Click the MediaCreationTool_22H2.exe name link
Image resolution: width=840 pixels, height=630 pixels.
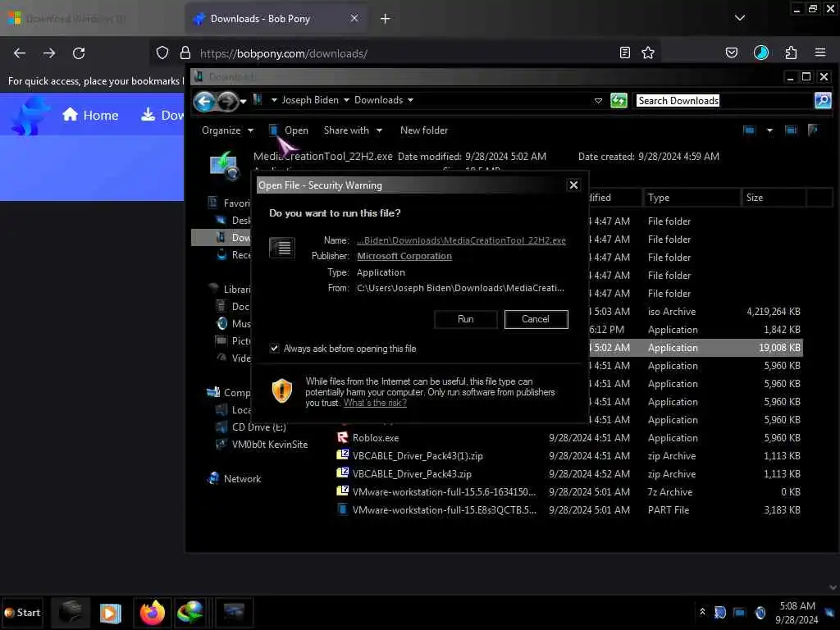461,240
